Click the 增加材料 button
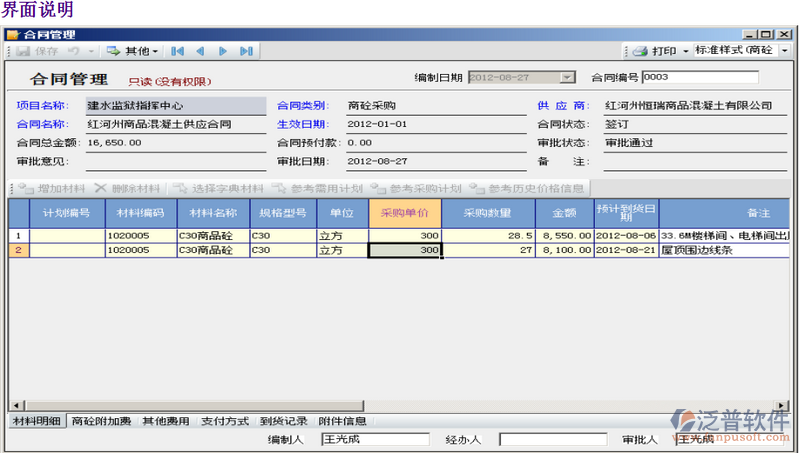Screen dimensions: 800x453 coord(50,188)
